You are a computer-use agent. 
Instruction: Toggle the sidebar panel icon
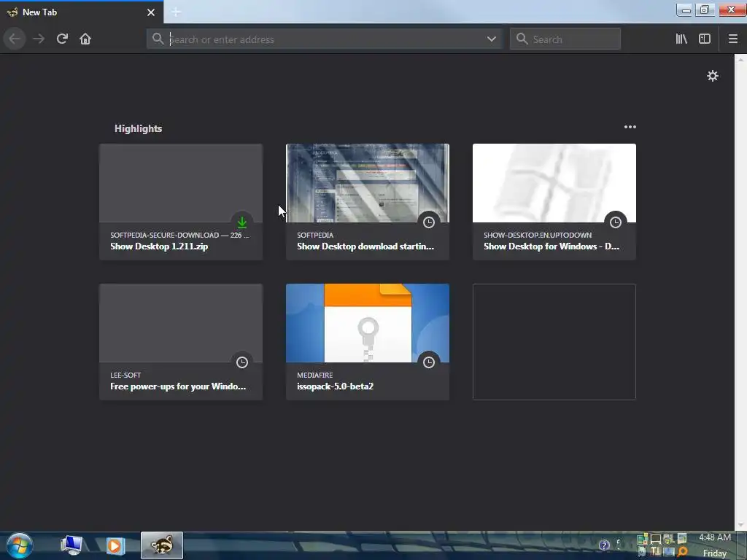click(x=705, y=39)
